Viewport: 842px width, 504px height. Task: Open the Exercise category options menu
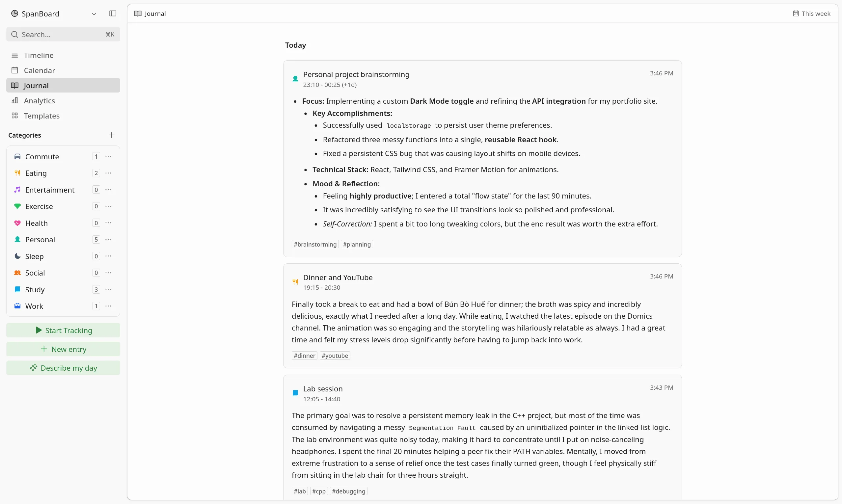(x=108, y=206)
